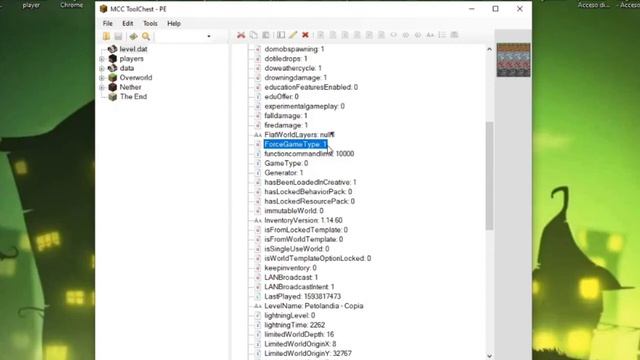This screenshot has height=360, width=640.
Task: Select falldamage: 1 tag
Action: pyautogui.click(x=286, y=116)
